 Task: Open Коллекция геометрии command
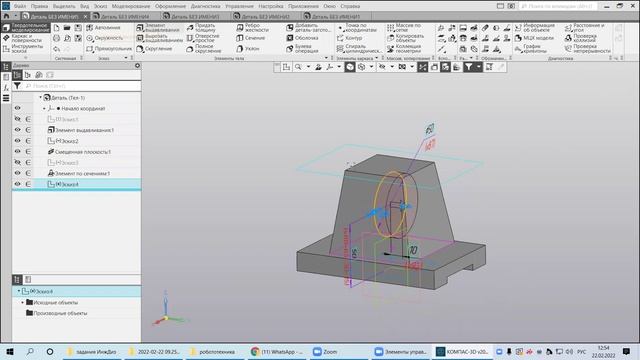pos(404,49)
